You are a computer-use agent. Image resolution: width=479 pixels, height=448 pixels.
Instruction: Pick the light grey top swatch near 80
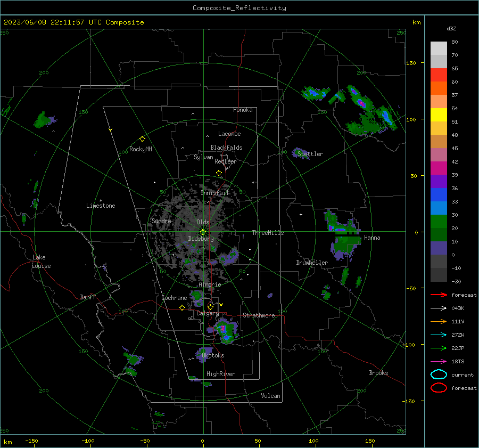(439, 48)
